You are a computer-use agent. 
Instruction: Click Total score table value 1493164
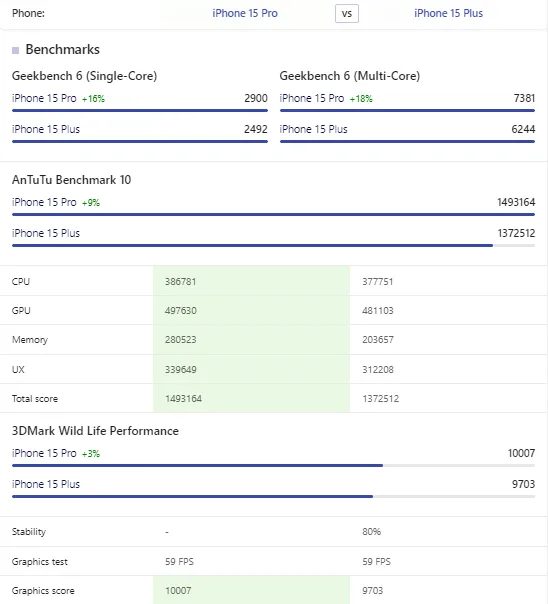pyautogui.click(x=183, y=399)
